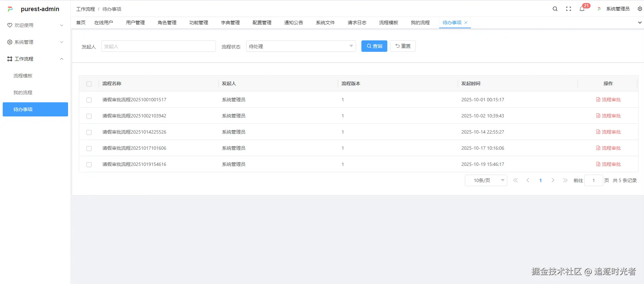Jump to first page double-arrow icon

click(x=515, y=180)
